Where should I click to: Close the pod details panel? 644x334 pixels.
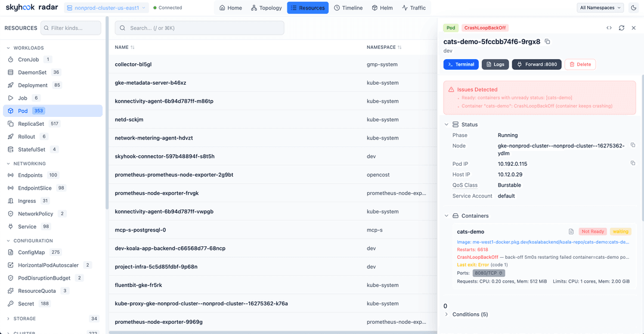tap(634, 28)
